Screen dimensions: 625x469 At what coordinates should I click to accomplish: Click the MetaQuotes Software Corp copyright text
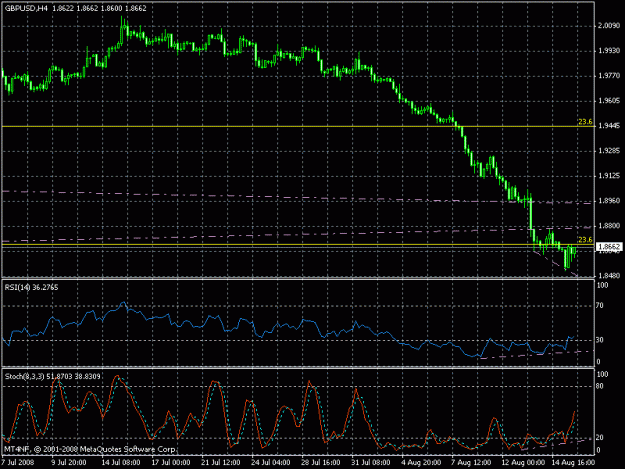coord(90,449)
